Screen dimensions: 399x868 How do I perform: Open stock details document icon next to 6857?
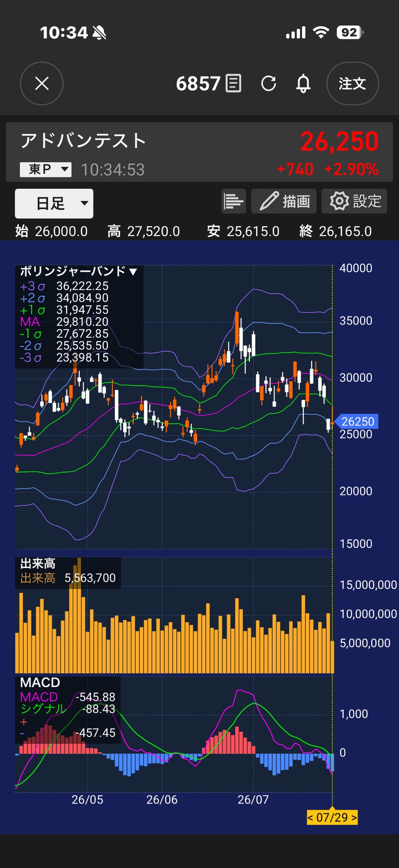(233, 83)
